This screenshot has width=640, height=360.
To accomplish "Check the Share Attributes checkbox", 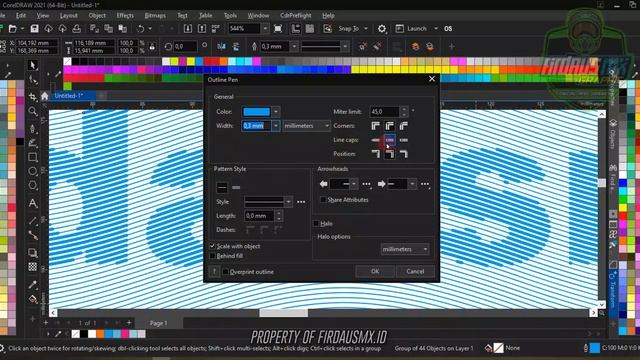I will (x=323, y=200).
